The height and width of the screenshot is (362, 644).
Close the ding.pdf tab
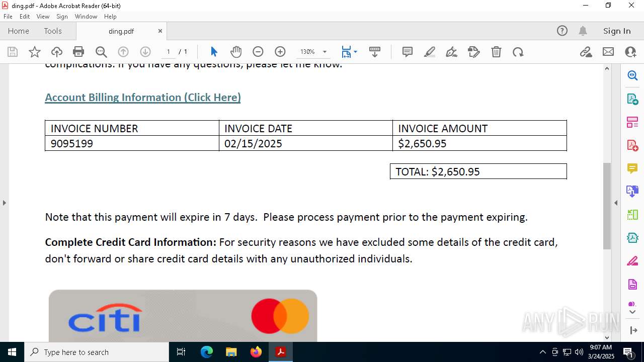pyautogui.click(x=160, y=31)
